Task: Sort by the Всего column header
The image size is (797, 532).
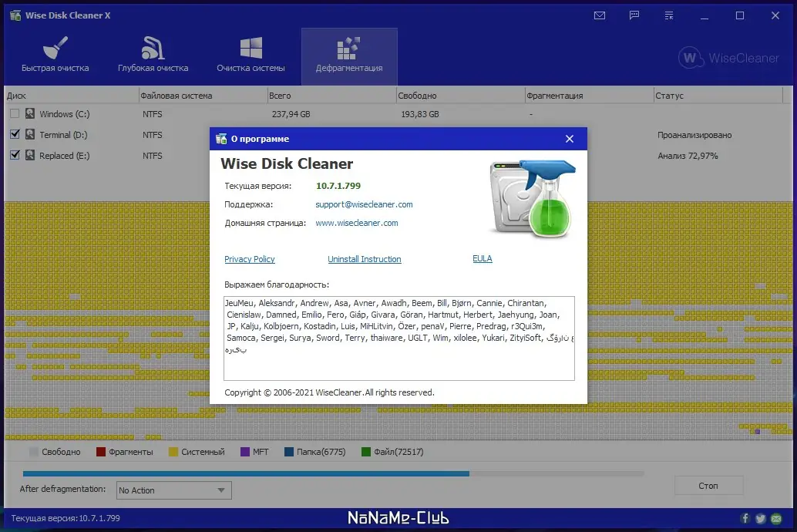Action: (x=331, y=95)
